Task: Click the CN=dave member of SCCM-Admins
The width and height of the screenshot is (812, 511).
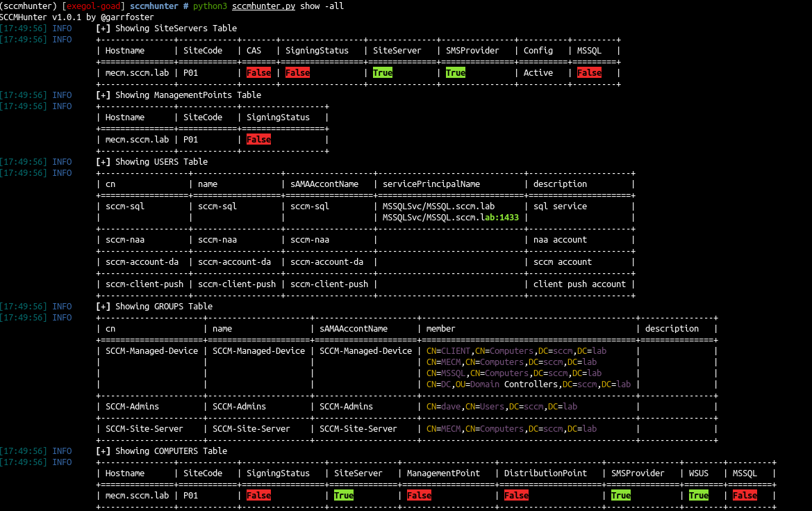Action: point(442,406)
